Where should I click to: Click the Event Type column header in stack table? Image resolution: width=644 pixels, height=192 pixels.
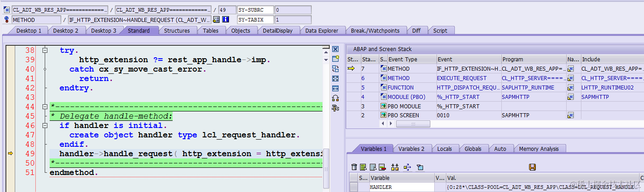(x=412, y=59)
